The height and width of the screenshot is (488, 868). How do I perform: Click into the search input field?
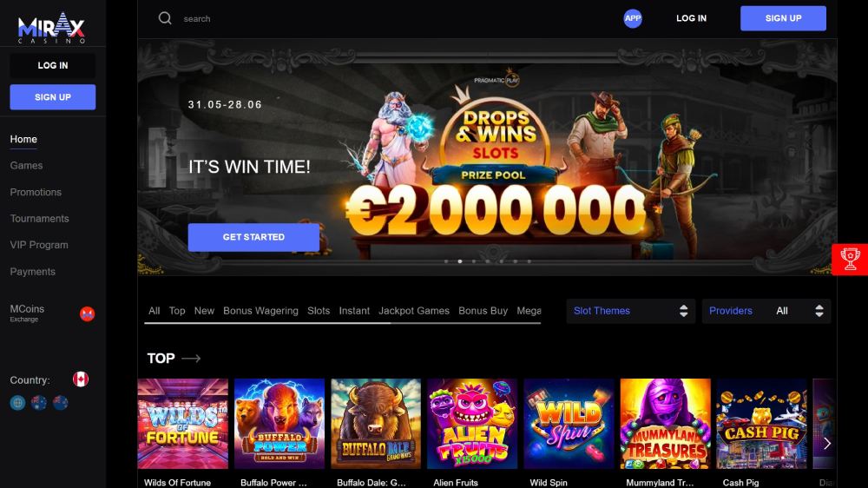(x=387, y=19)
